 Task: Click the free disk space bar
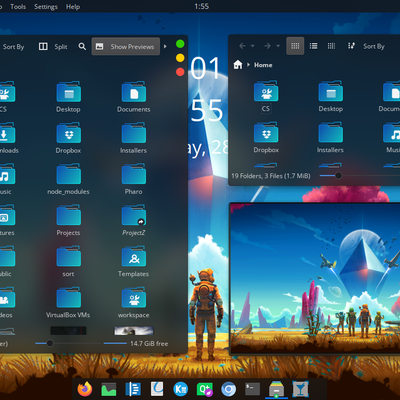(115, 343)
